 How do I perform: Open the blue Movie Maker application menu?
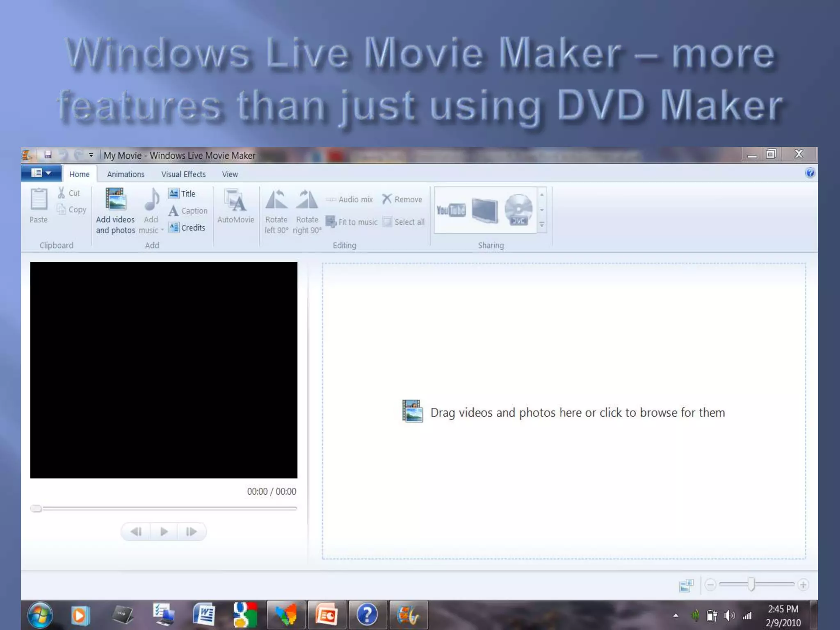tap(41, 173)
